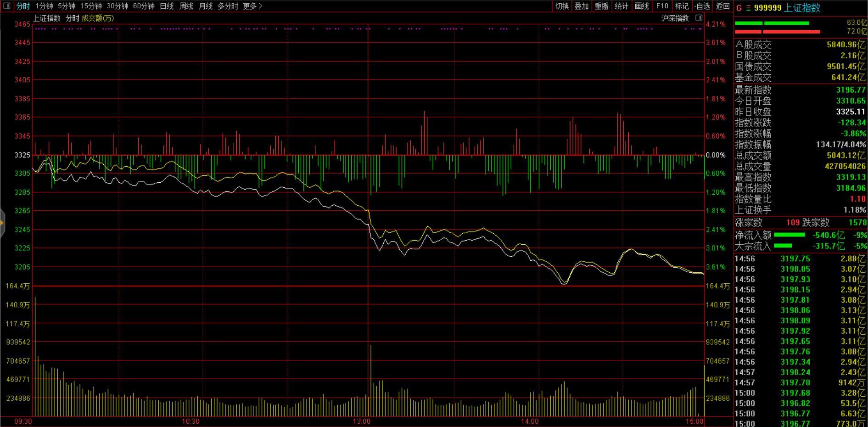The width and height of the screenshot is (868, 427).
Task: Click the 成交额(万) indicator label
Action: tap(98, 18)
